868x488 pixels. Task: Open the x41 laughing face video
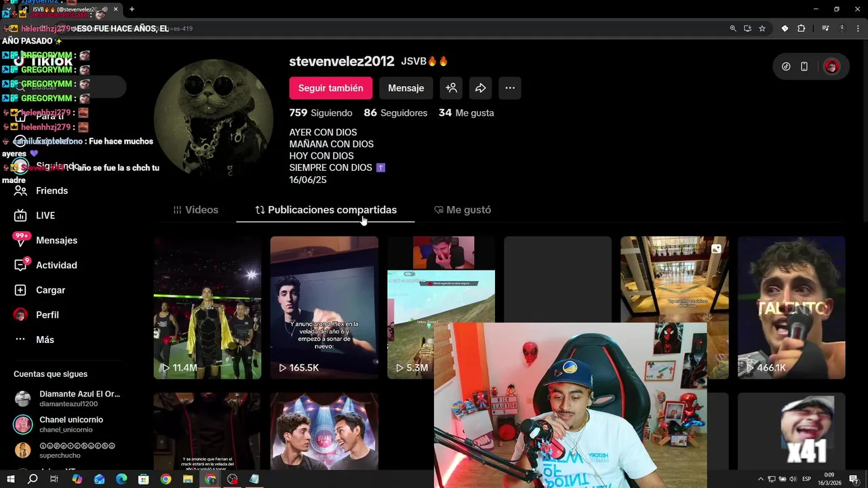(x=791, y=431)
